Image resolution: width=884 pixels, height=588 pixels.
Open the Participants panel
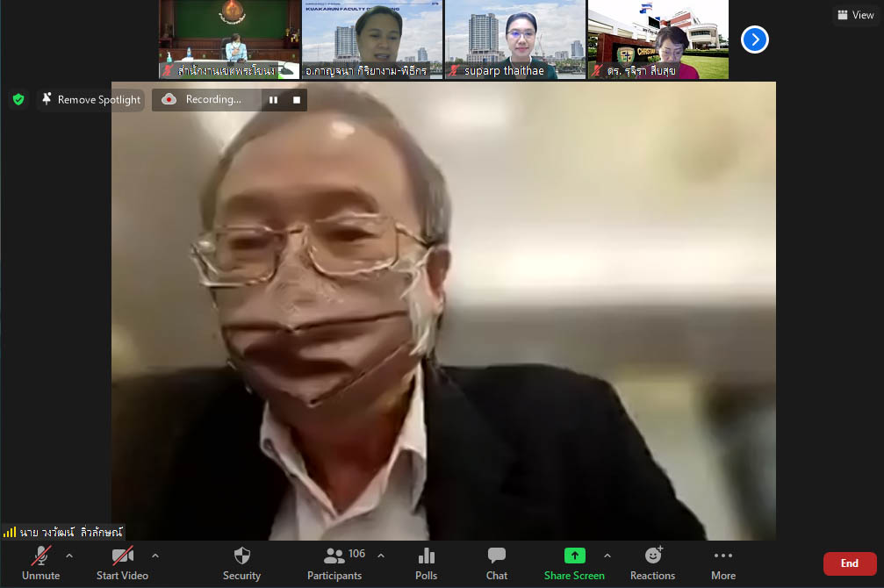(x=334, y=563)
